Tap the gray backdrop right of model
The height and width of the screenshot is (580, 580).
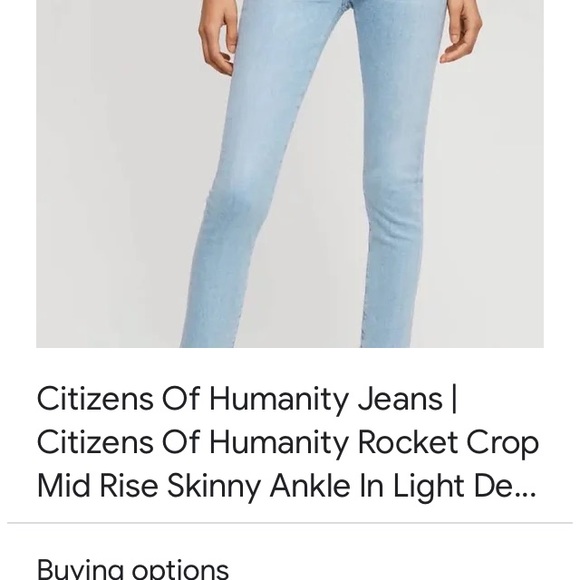pos(496,185)
